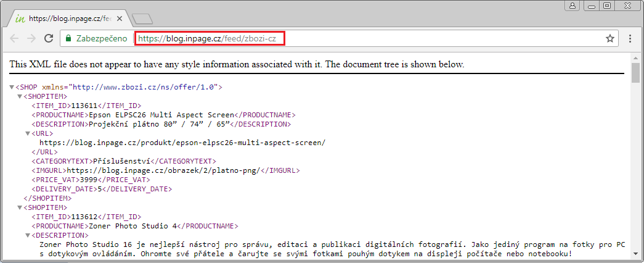Click the vertical scrollbar thumb
The height and width of the screenshot is (263, 644).
pyautogui.click(x=636, y=73)
